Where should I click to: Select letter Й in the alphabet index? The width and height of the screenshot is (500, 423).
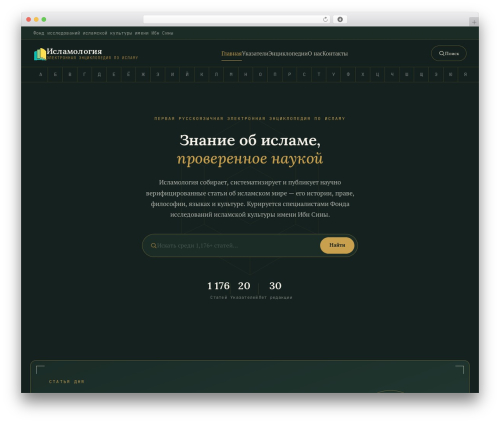[187, 74]
